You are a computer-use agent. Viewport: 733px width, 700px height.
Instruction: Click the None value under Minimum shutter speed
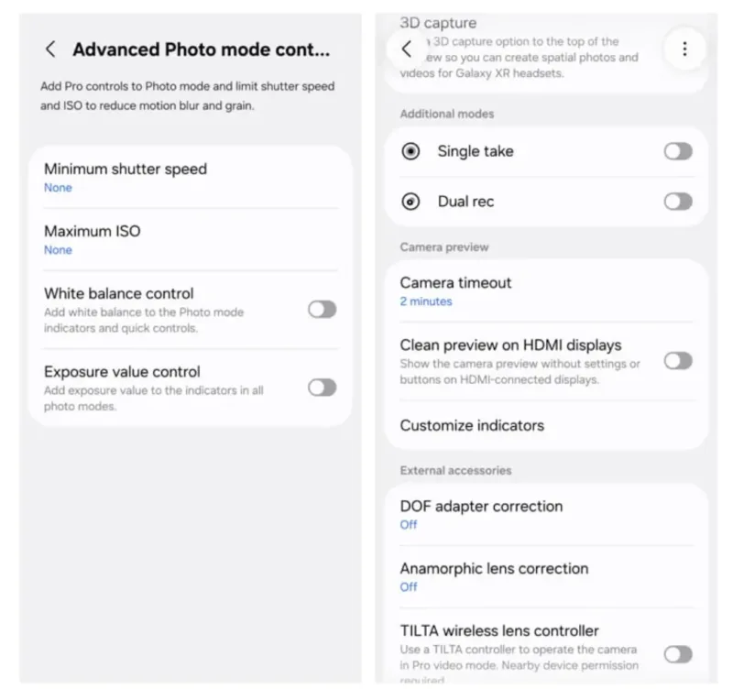58,188
